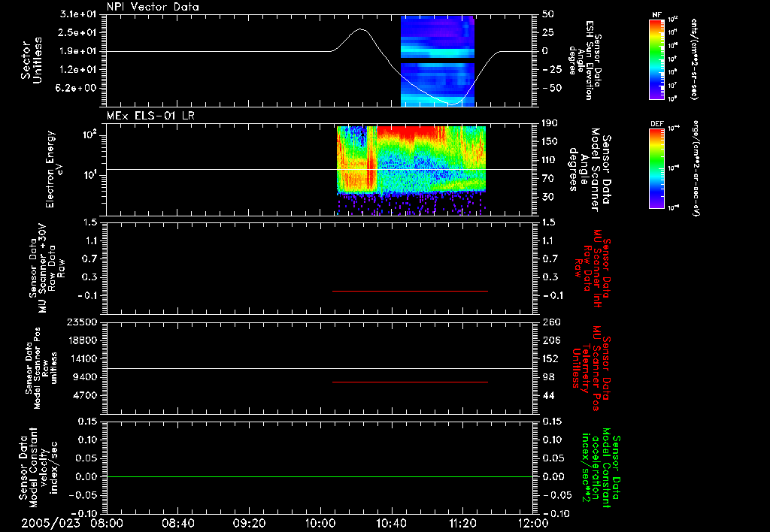Click the DEF energy flux color bar

point(657,168)
